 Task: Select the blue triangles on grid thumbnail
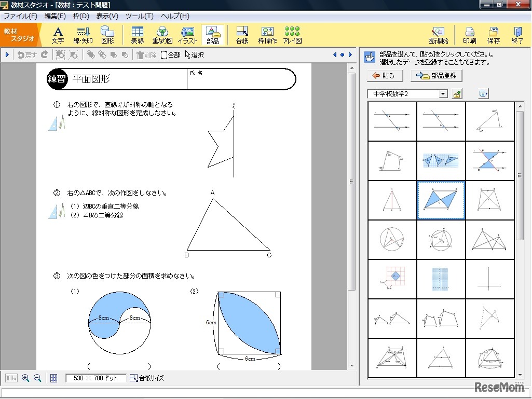pos(441,160)
